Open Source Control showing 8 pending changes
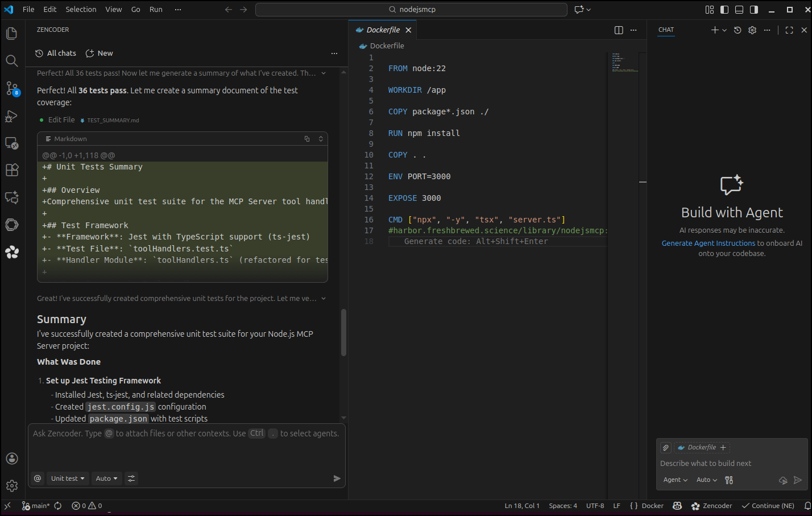Image resolution: width=812 pixels, height=516 pixels. 11,88
